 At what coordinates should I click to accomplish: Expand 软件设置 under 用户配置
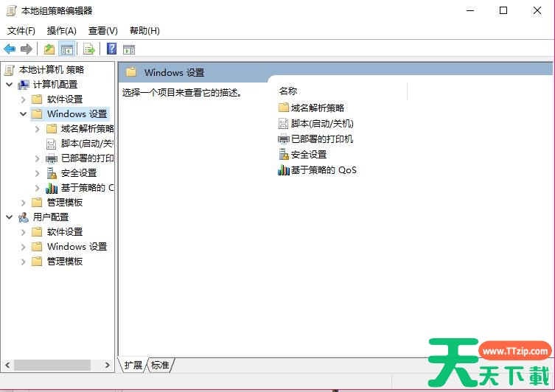(x=23, y=232)
